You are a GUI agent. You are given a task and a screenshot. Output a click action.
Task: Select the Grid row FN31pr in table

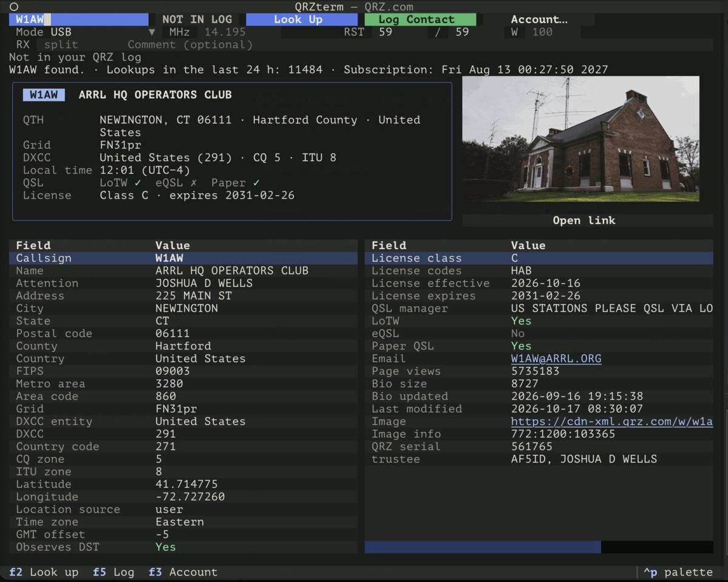pyautogui.click(x=183, y=408)
